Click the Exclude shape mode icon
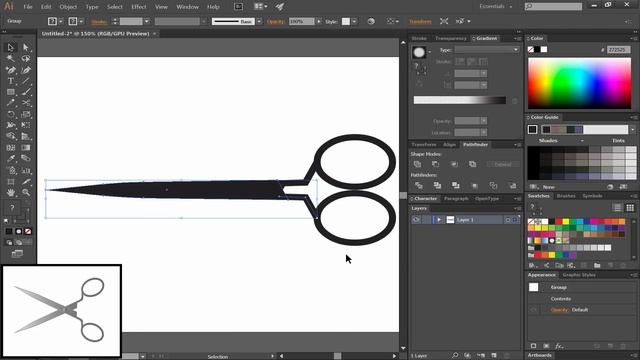Image resolution: width=640 pixels, height=360 pixels. coord(472,164)
